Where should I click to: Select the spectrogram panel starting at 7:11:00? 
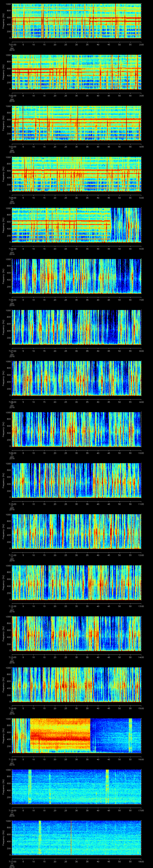pos(77,531)
